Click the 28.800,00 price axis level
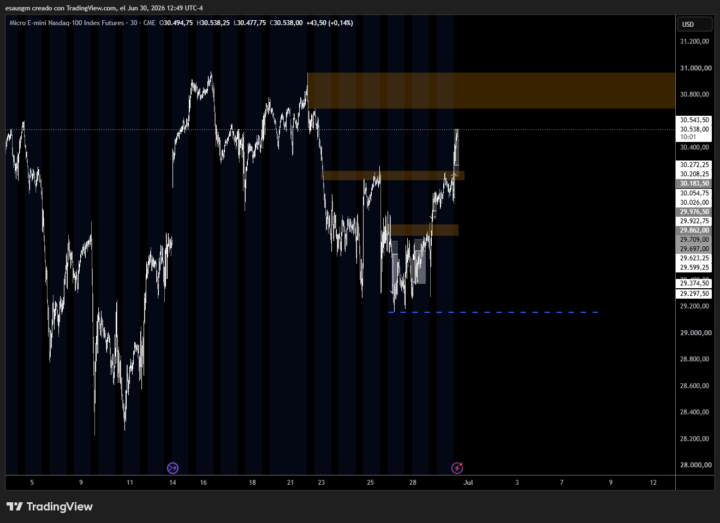This screenshot has width=720, height=523. click(694, 359)
